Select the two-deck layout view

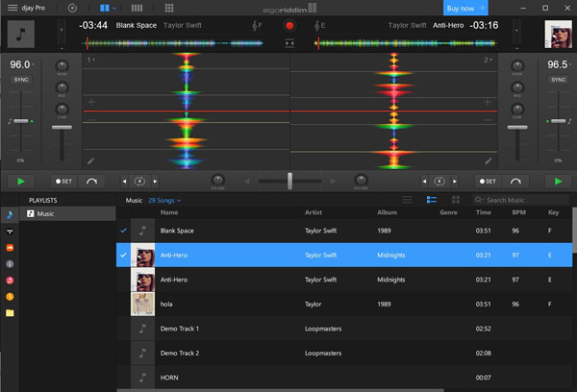coord(105,8)
